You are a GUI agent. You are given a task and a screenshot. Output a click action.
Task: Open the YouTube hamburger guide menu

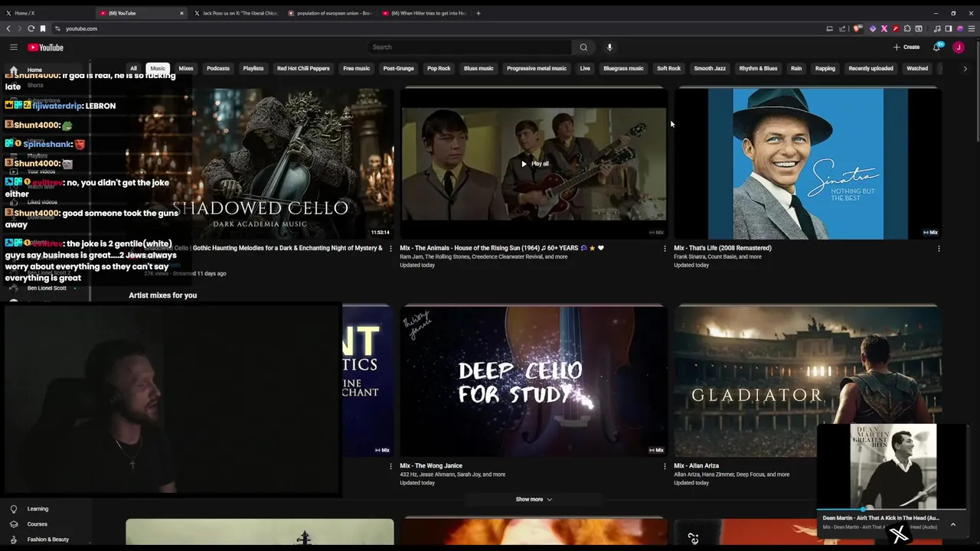[13, 47]
